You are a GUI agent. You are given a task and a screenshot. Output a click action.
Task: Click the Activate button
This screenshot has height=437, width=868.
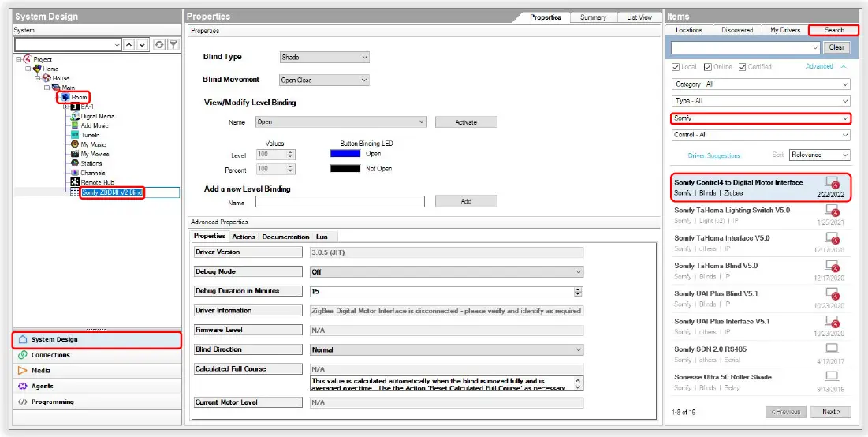pyautogui.click(x=466, y=121)
